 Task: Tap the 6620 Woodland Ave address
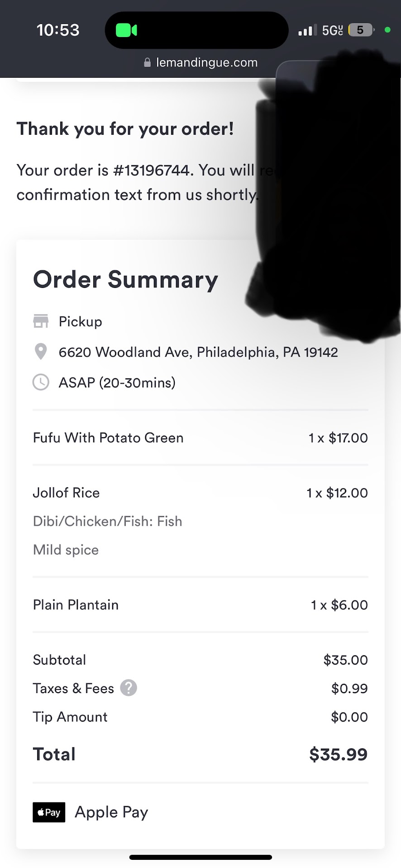[x=198, y=352]
